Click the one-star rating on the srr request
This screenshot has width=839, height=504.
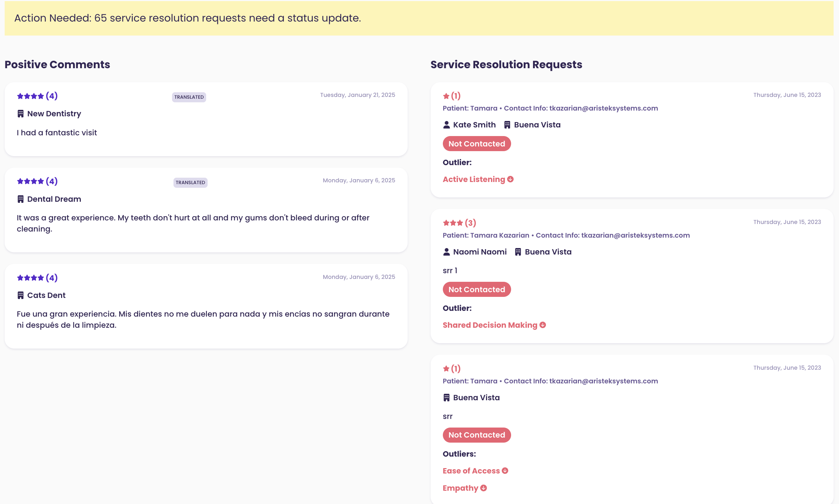(x=452, y=369)
